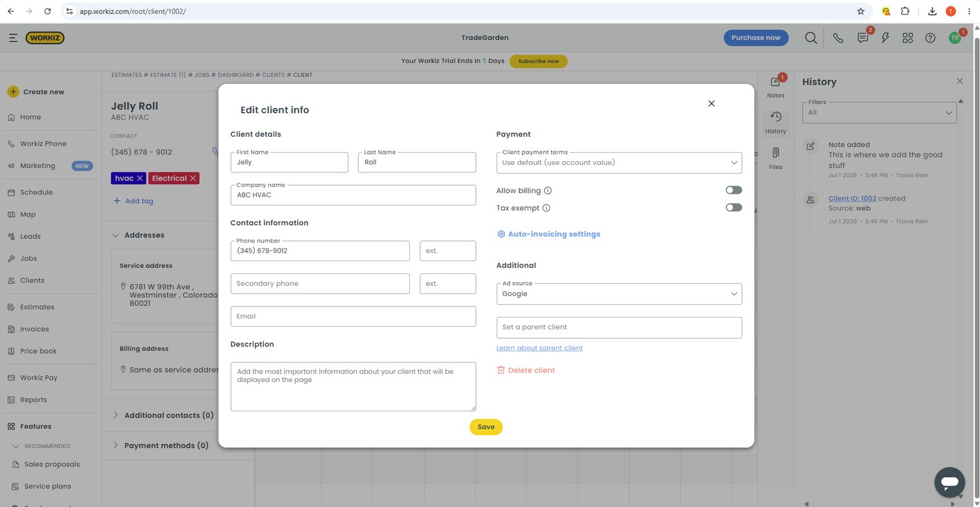
Task: Open the help question mark icon
Action: 930,38
